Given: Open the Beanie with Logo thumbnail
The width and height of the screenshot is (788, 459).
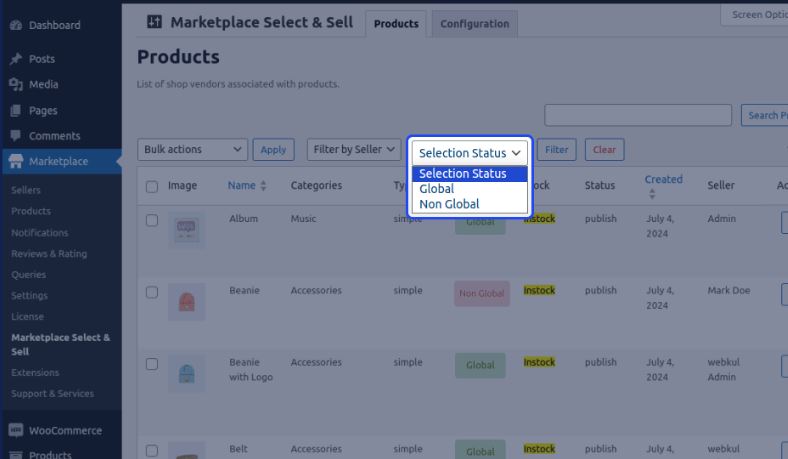Looking at the screenshot, I should pos(186,374).
